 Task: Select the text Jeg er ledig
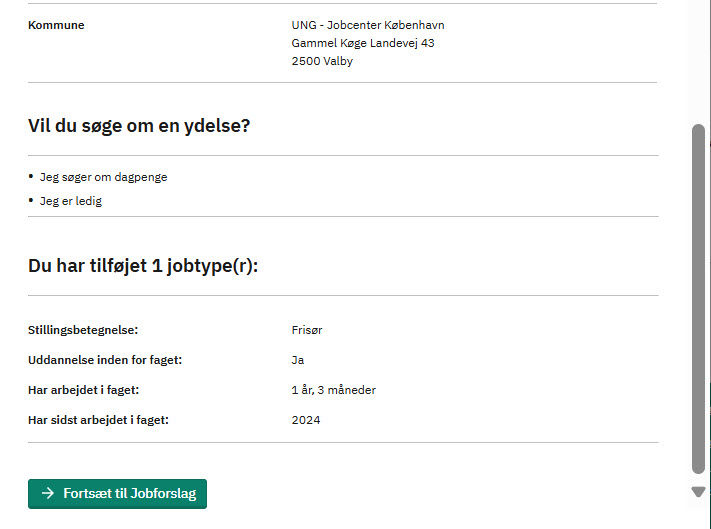(x=71, y=201)
